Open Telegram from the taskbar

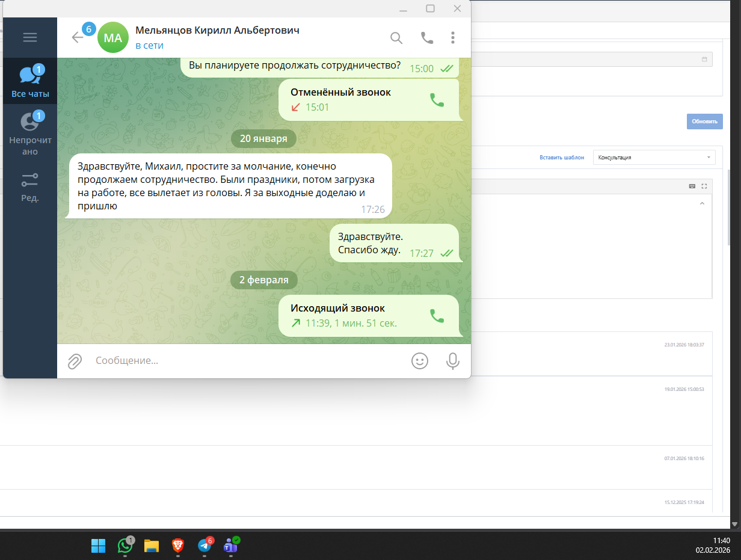[204, 546]
